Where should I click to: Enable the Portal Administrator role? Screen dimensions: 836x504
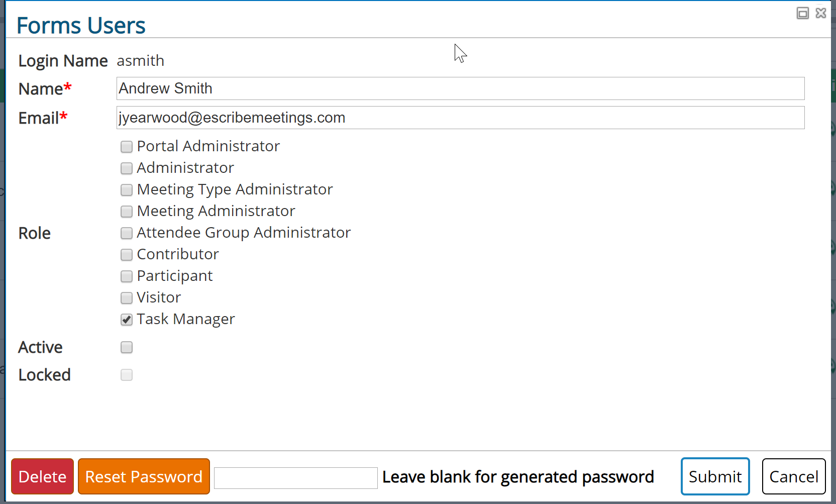point(126,147)
